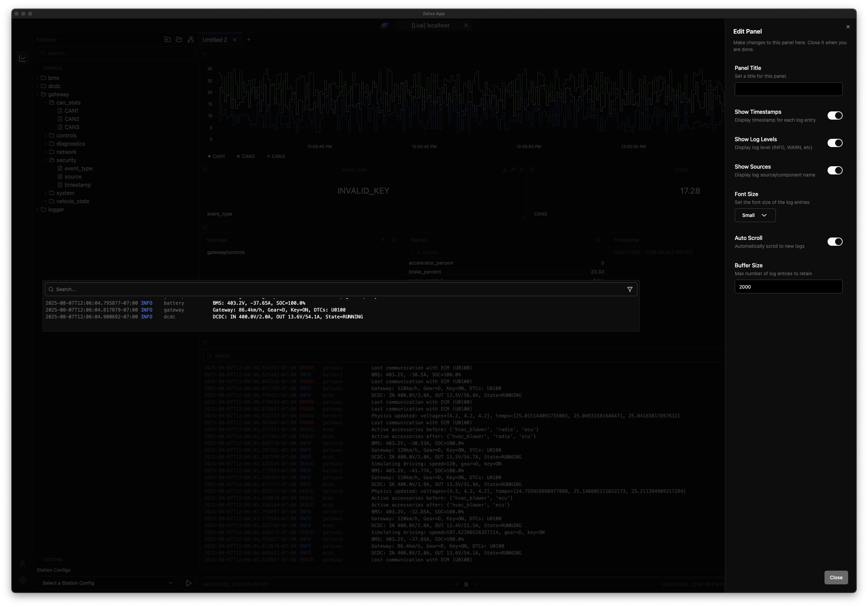Screen dimensions: 868x607
Task: Toggle Auto Scroll switch
Action: tap(835, 242)
